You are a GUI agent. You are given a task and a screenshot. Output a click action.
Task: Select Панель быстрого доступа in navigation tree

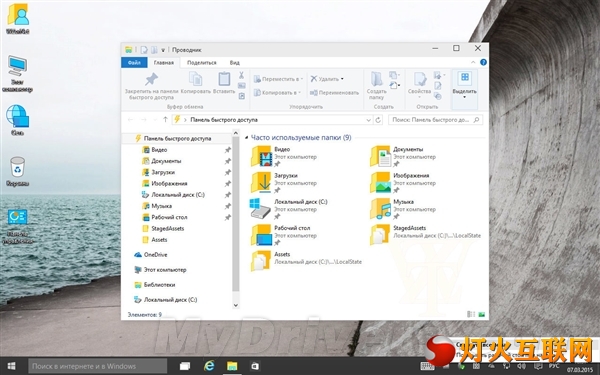click(x=177, y=139)
